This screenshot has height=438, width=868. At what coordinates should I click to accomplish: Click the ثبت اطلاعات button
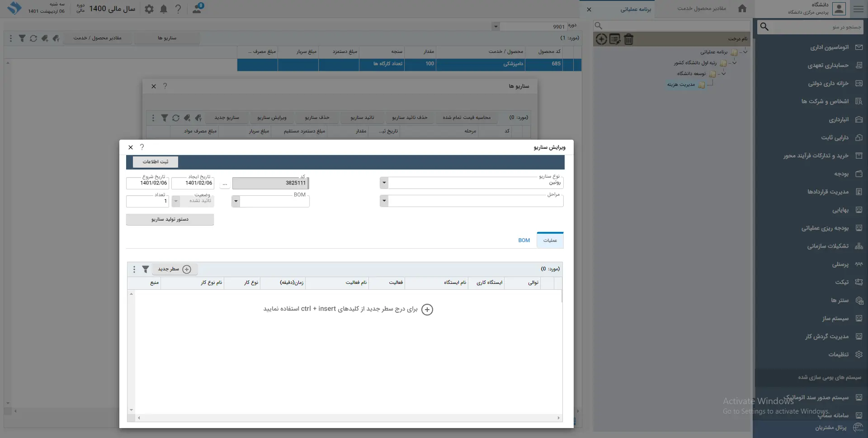coord(156,162)
